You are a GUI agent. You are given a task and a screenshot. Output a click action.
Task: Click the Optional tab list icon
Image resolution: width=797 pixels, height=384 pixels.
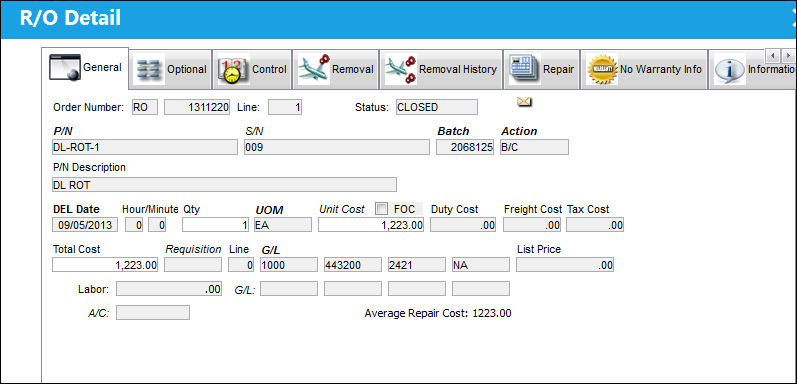[x=148, y=70]
